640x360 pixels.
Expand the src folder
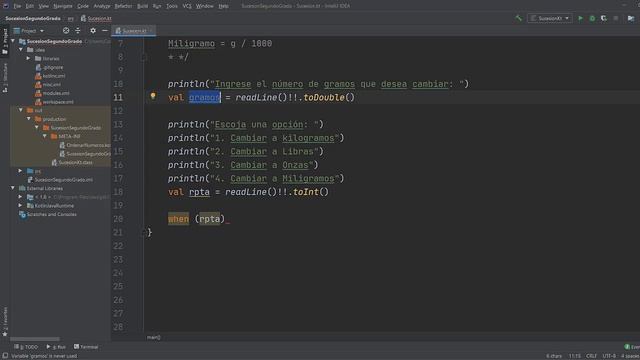[x=21, y=171]
